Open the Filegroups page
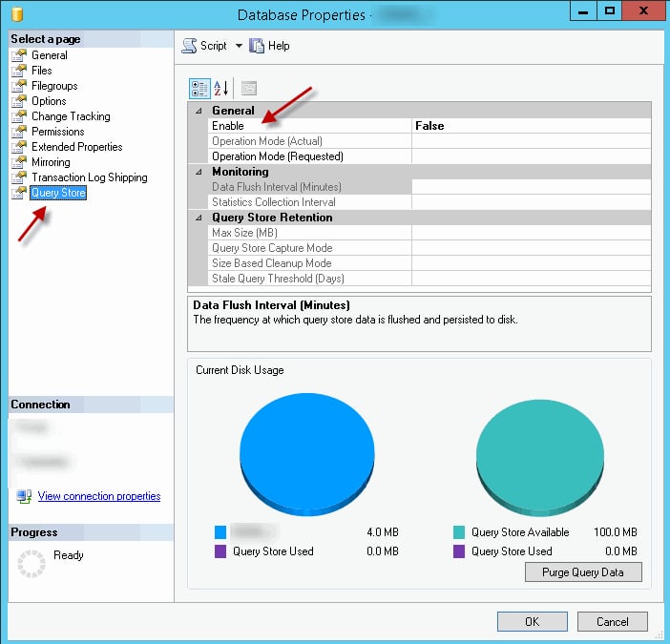 (54, 86)
